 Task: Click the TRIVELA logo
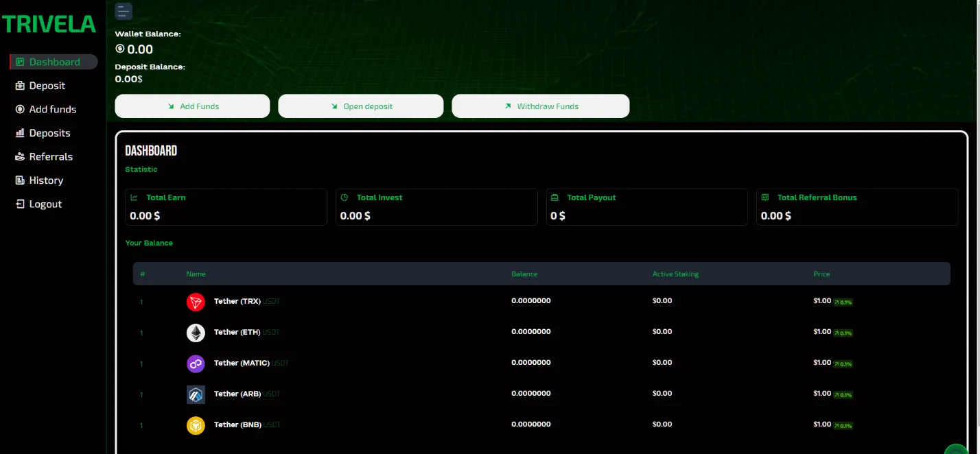pos(49,24)
